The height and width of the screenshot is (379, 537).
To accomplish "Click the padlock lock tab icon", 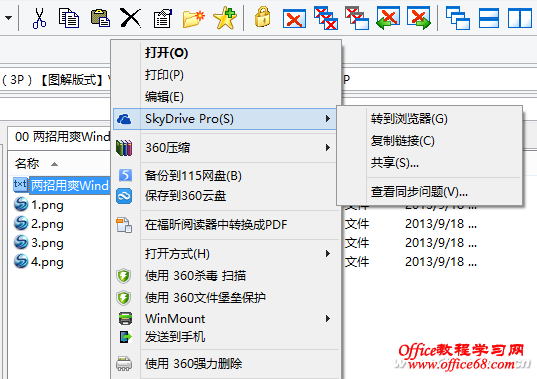I will (263, 17).
